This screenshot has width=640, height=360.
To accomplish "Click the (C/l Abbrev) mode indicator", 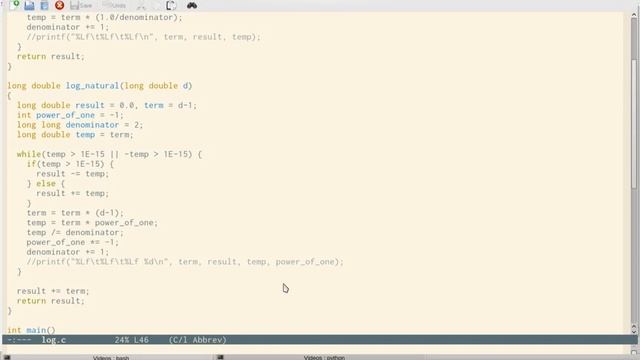I will 198,340.
